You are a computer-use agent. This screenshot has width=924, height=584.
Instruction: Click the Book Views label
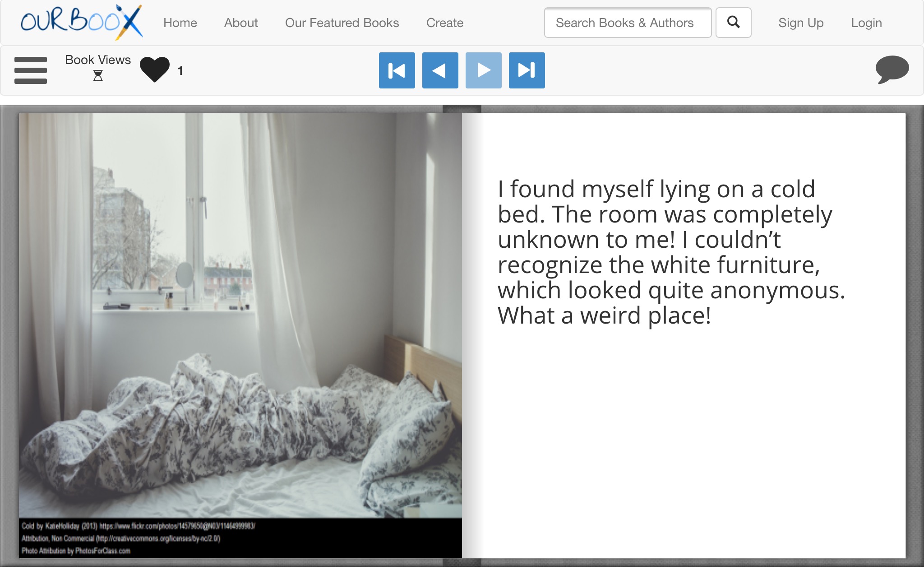[x=98, y=60]
